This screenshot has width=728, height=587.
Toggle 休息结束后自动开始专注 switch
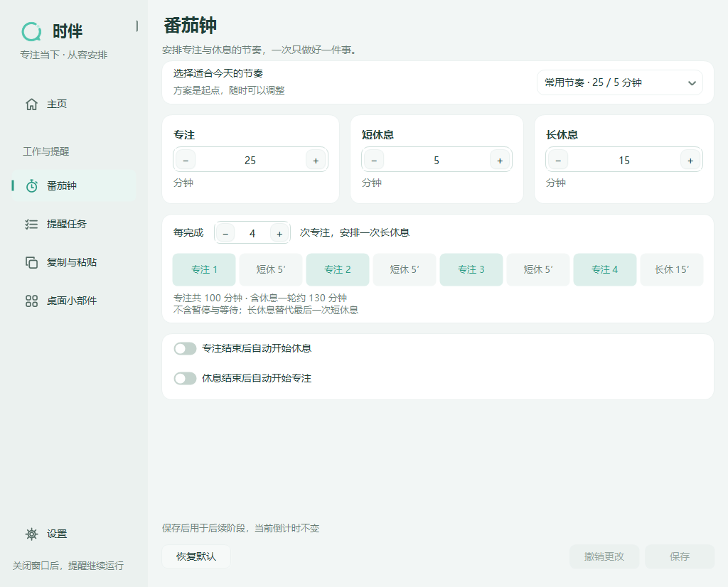coord(185,379)
